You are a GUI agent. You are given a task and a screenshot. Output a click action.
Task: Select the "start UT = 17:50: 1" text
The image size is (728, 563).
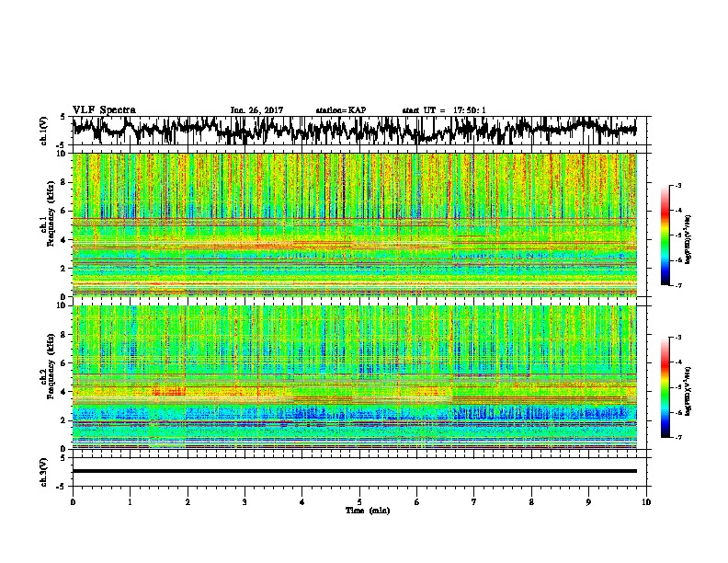tap(444, 110)
